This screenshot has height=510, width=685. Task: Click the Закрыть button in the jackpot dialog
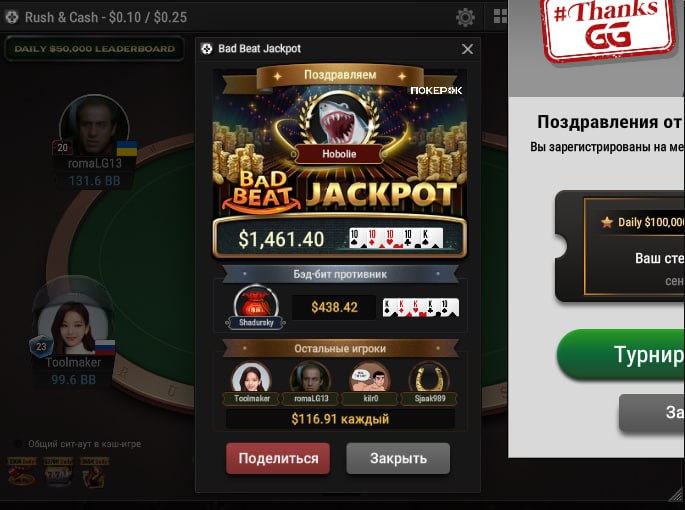coord(398,458)
